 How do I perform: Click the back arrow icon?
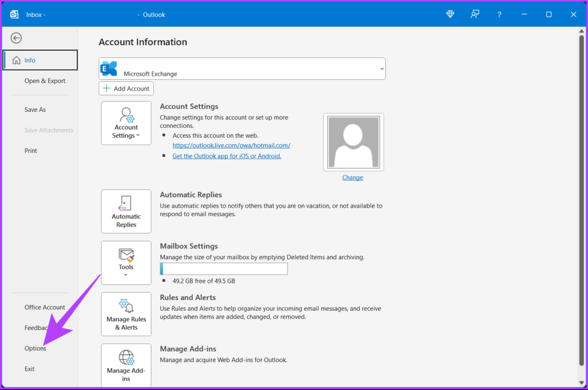(x=16, y=38)
